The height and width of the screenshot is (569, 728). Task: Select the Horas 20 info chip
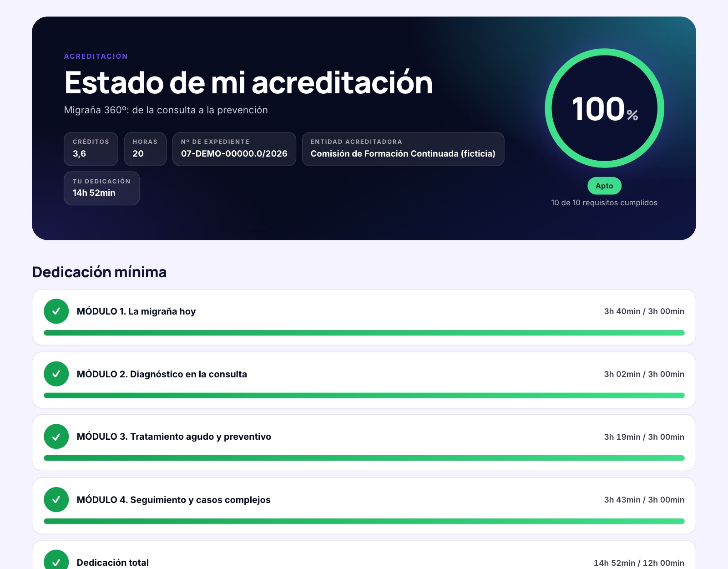(x=145, y=149)
